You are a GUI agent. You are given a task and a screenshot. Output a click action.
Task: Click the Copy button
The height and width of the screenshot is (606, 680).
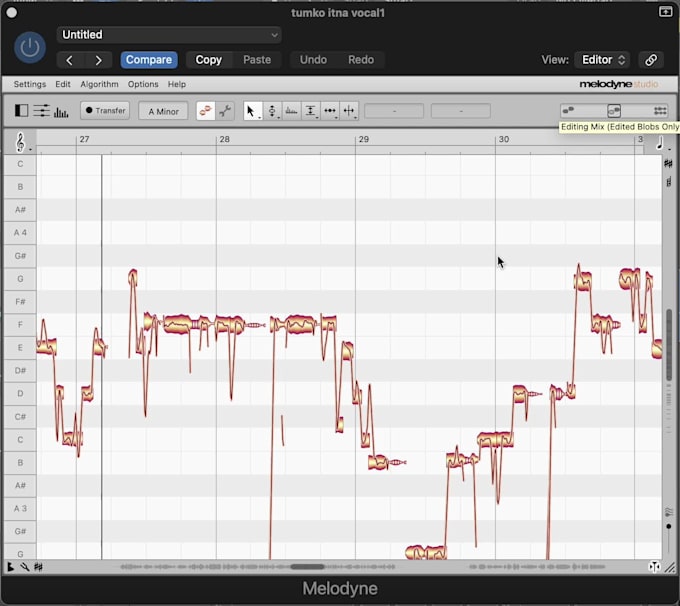pyautogui.click(x=209, y=60)
